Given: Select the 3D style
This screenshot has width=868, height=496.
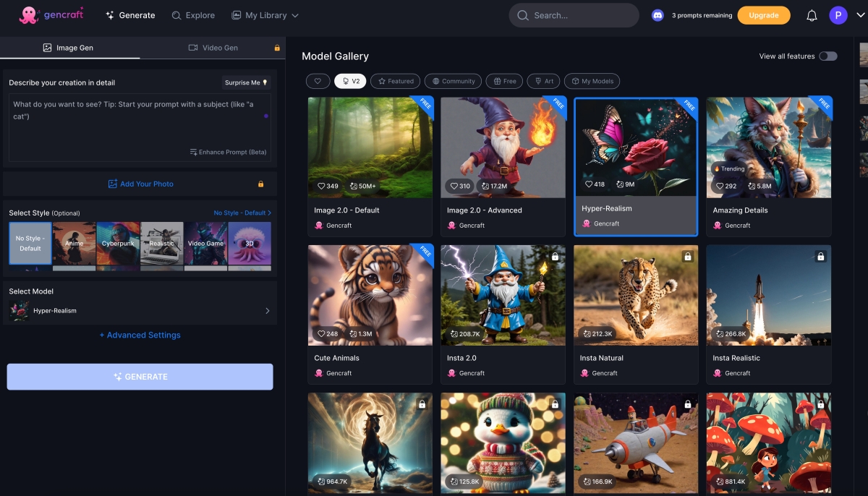Looking at the screenshot, I should [x=250, y=244].
